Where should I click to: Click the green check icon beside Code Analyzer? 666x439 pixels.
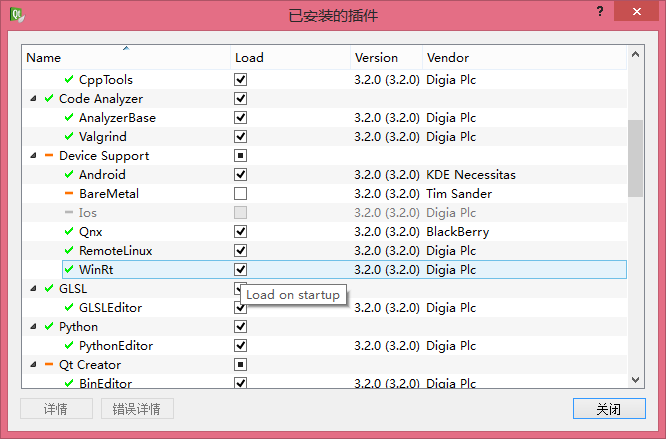click(49, 98)
